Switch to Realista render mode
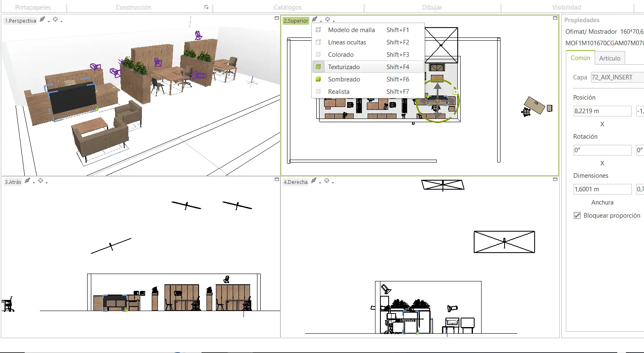This screenshot has height=353, width=644. pyautogui.click(x=368, y=92)
